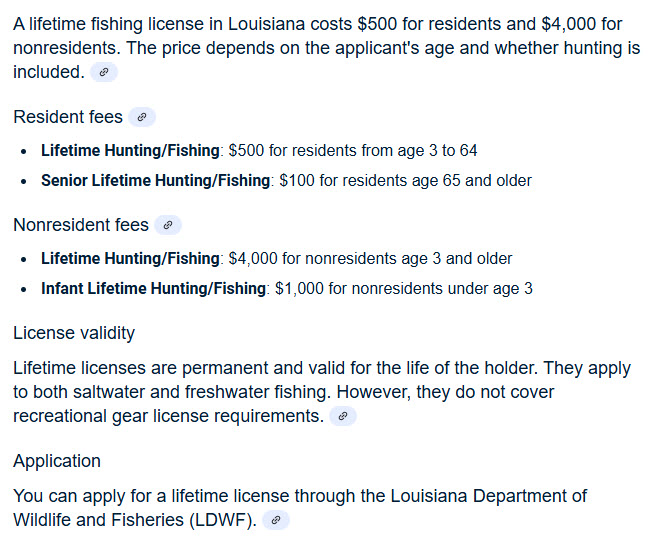The image size is (655, 537).
Task: Click the "$4,000 for nonresidents age 3 and older" text
Action: click(x=371, y=259)
